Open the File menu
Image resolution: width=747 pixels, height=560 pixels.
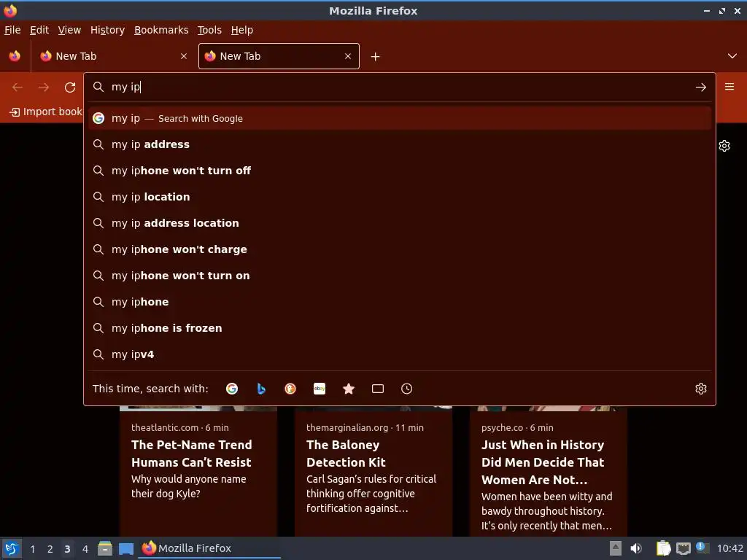(12, 30)
